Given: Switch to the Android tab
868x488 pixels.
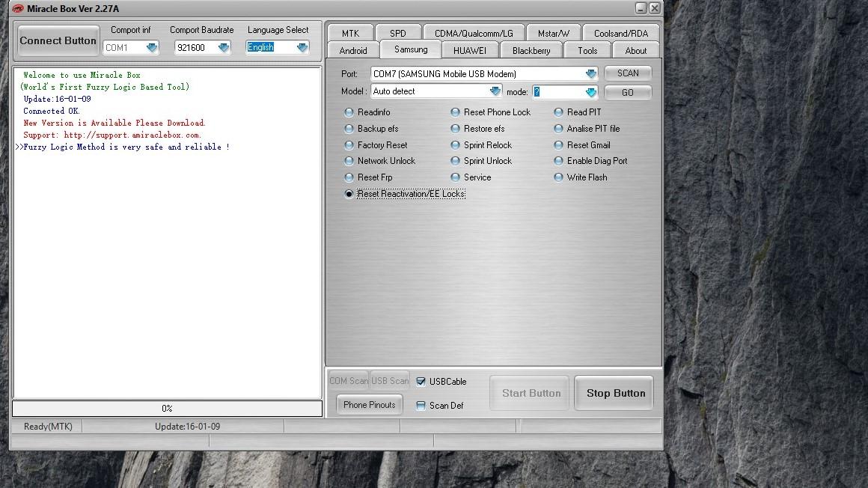Looking at the screenshot, I should 353,51.
